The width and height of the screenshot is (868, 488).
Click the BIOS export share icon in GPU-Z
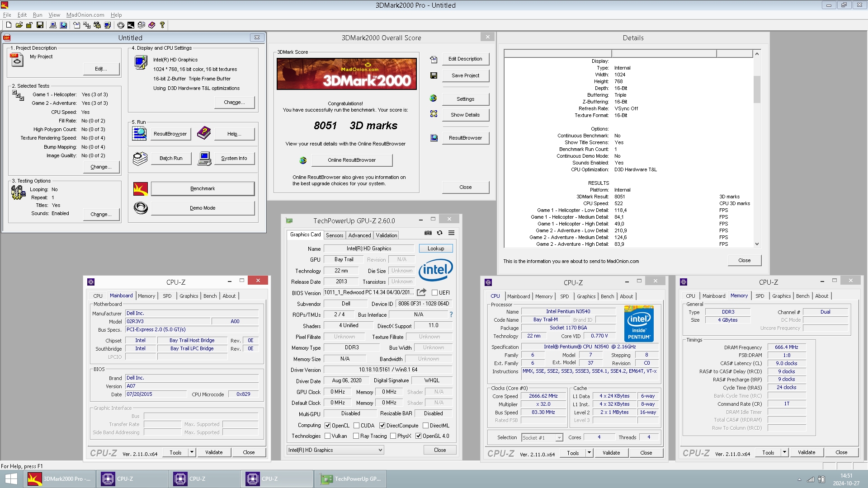point(421,292)
